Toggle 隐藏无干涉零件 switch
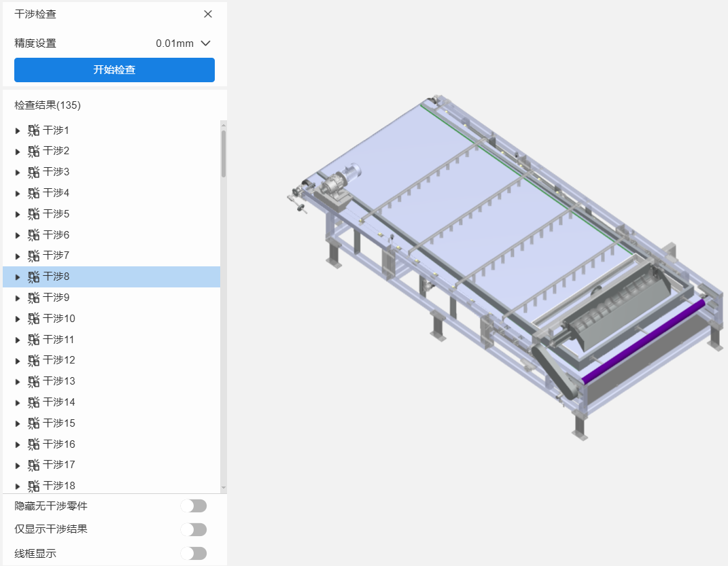Viewport: 728px width, 566px height. tap(194, 506)
